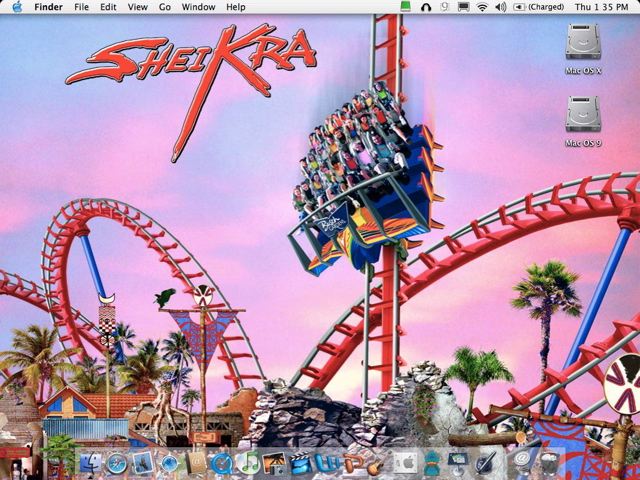
Task: Open Finder from the dock
Action: tap(92, 463)
